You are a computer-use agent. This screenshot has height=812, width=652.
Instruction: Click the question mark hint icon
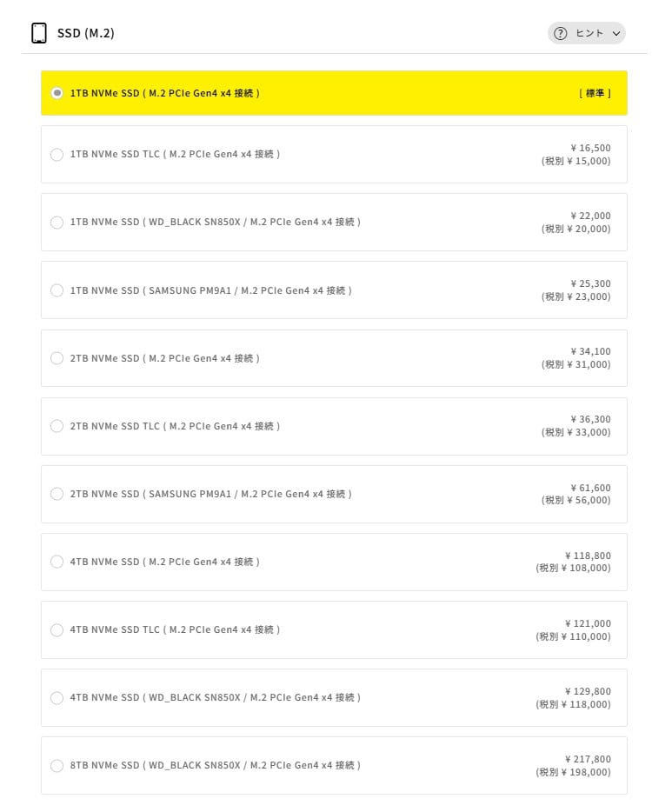[561, 33]
